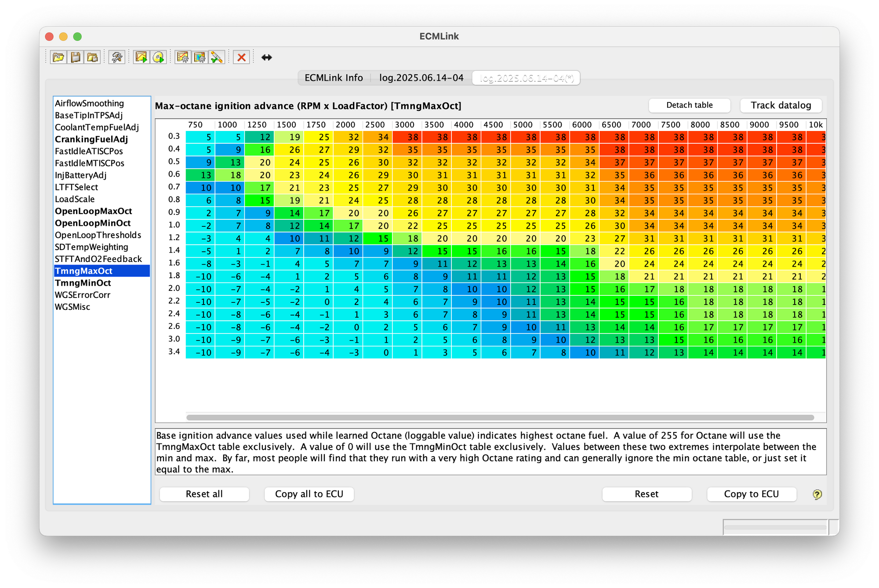Click Copy all to ECU button
Image resolution: width=879 pixels, height=588 pixels.
click(x=309, y=494)
